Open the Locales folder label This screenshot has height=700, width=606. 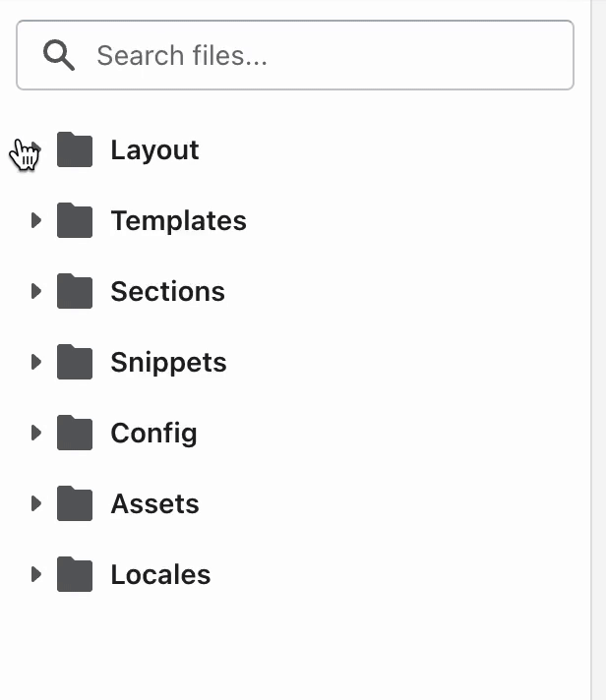160,575
